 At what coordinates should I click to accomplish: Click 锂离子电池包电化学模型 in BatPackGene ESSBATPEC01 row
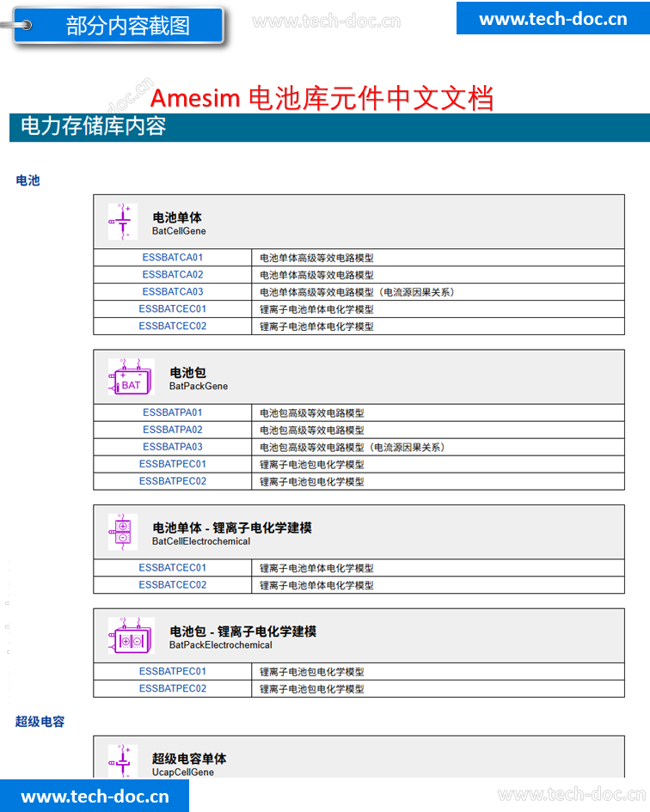pos(312,465)
